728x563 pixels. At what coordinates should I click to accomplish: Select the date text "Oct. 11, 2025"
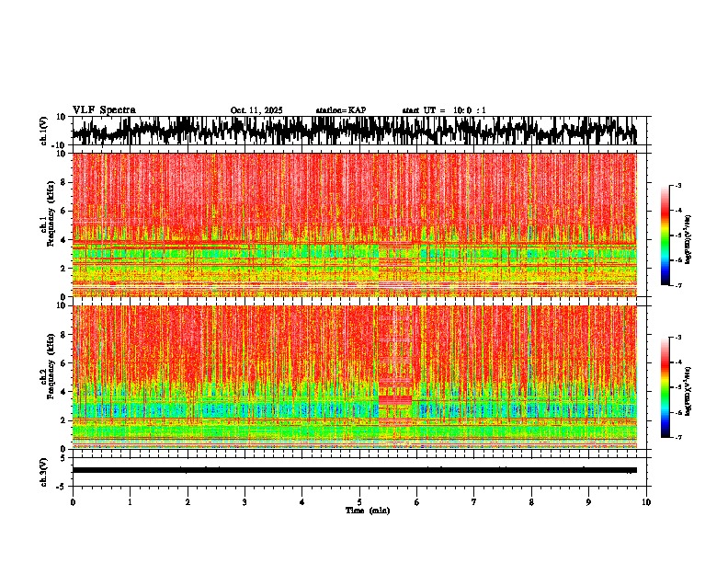pyautogui.click(x=256, y=110)
